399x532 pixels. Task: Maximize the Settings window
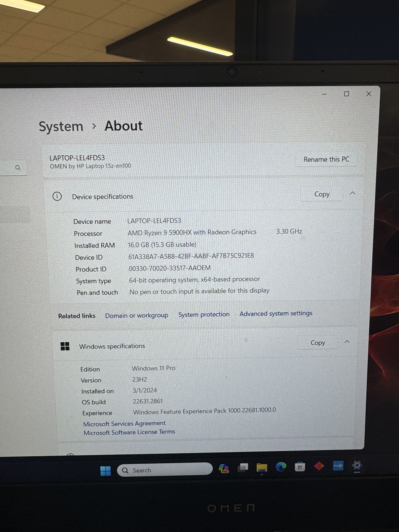[346, 94]
